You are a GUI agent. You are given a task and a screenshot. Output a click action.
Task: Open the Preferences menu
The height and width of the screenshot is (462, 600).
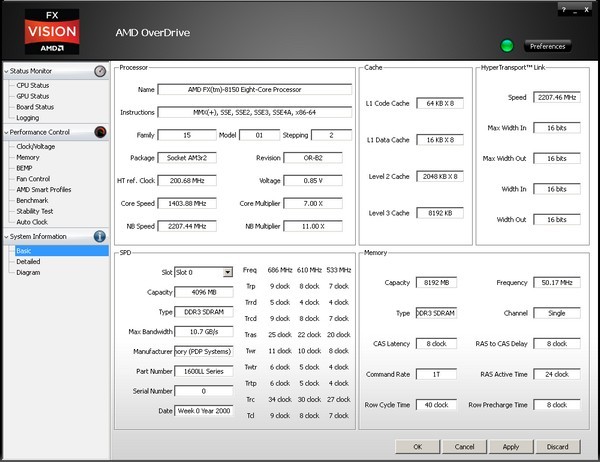click(547, 46)
